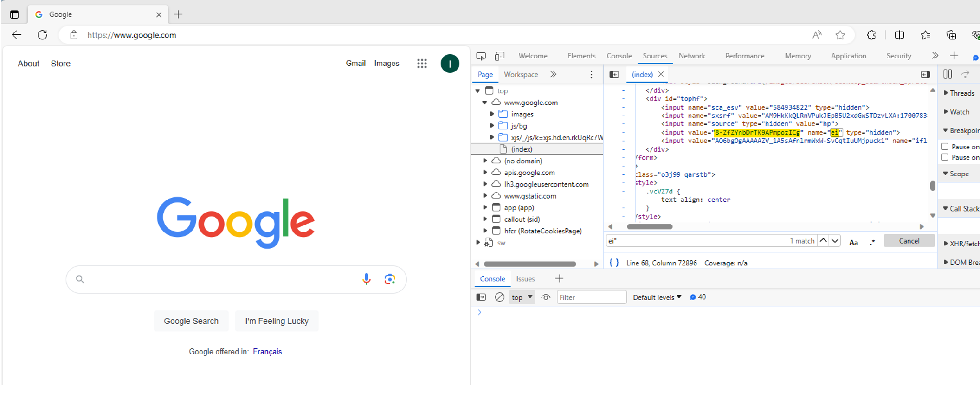The height and width of the screenshot is (393, 980).
Task: Clear the console
Action: pyautogui.click(x=499, y=297)
